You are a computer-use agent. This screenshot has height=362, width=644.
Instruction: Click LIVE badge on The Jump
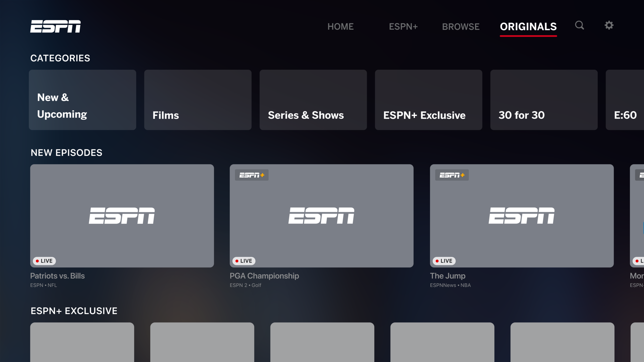click(444, 261)
